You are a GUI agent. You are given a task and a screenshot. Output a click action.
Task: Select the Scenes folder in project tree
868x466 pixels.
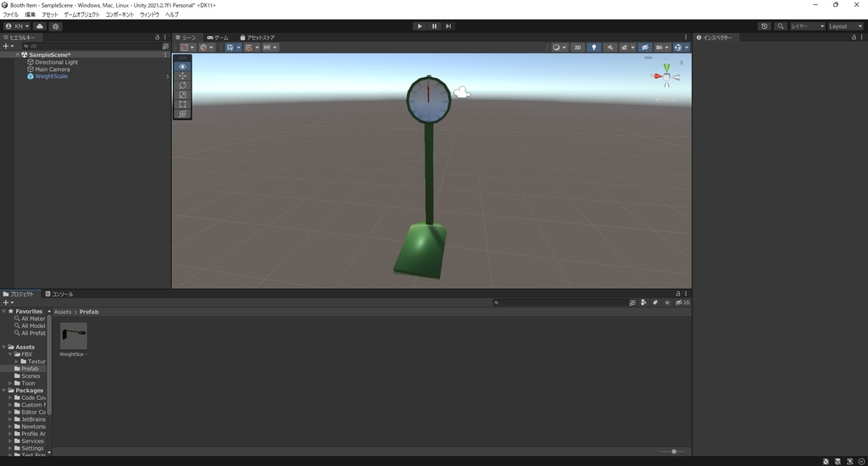point(31,376)
